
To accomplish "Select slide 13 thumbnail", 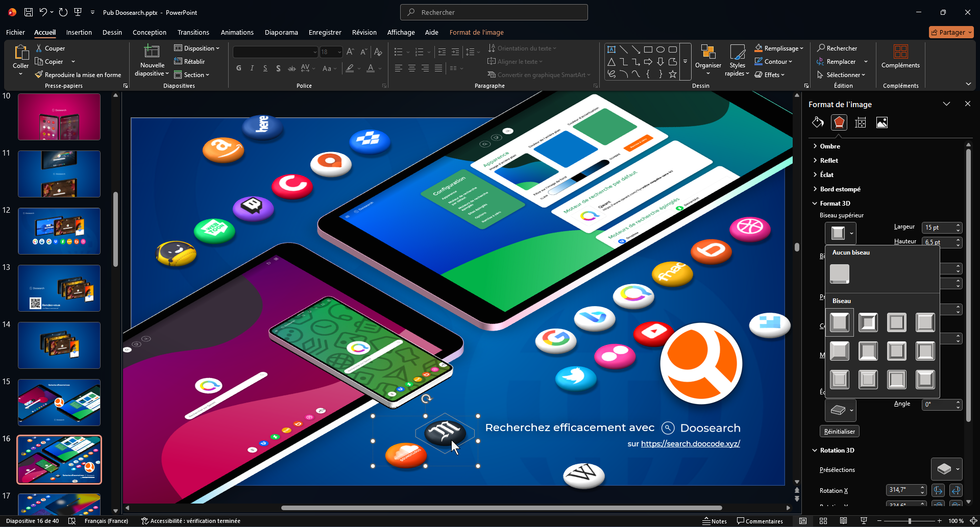I will click(x=59, y=288).
